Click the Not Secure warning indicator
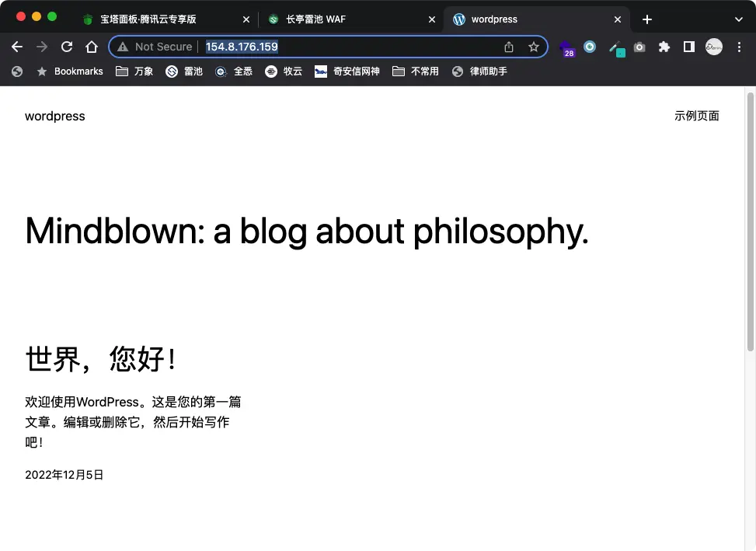756x551 pixels. [155, 47]
